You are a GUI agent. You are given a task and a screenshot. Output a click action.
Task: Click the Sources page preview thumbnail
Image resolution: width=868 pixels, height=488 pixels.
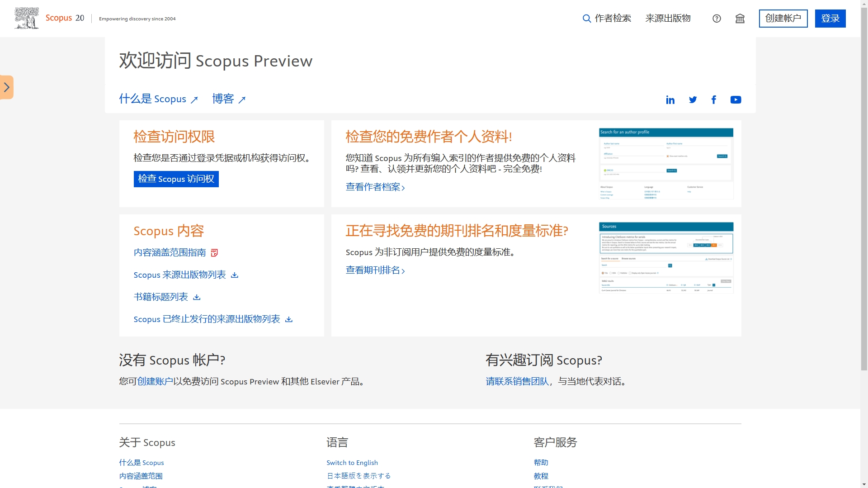pyautogui.click(x=666, y=258)
